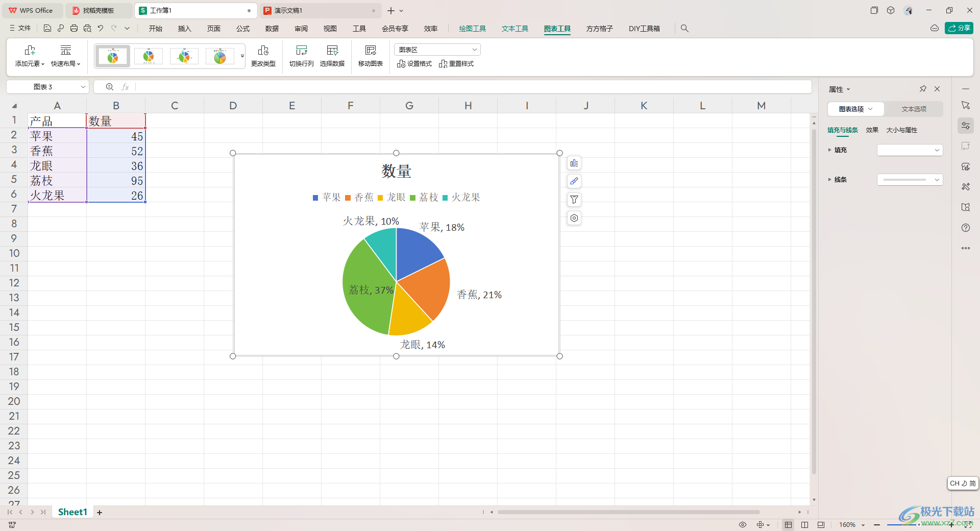Click the Share (分享) button
This screenshot has width=980, height=531.
click(x=959, y=28)
